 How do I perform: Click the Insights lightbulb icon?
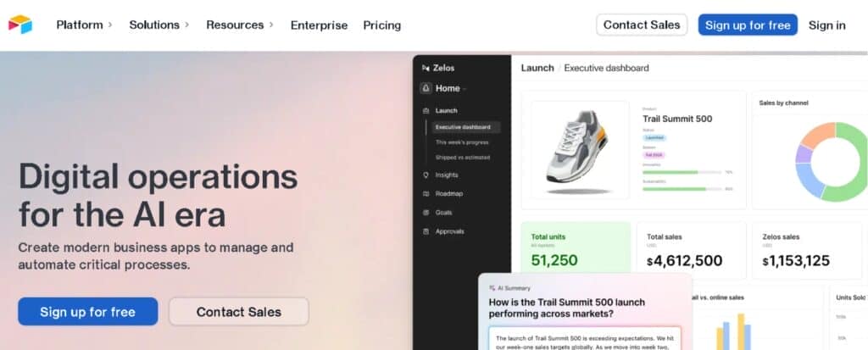pyautogui.click(x=426, y=175)
